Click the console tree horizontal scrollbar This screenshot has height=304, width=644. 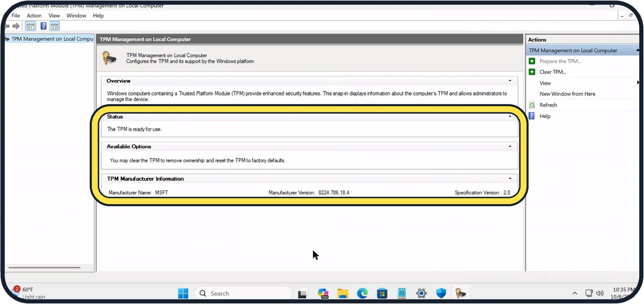point(44,268)
